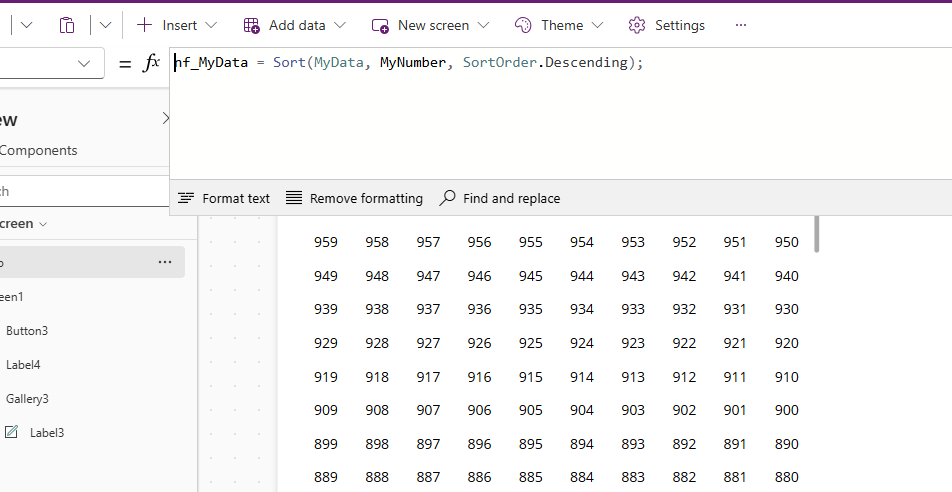The height and width of the screenshot is (492, 952).
Task: Click the gallery cell showing 880
Action: point(787,477)
